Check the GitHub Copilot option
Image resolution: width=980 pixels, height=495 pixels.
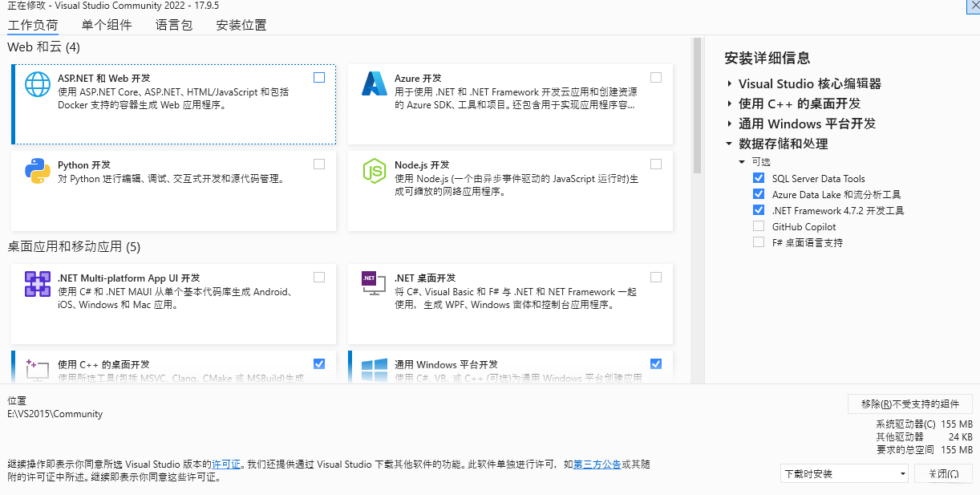pos(759,226)
